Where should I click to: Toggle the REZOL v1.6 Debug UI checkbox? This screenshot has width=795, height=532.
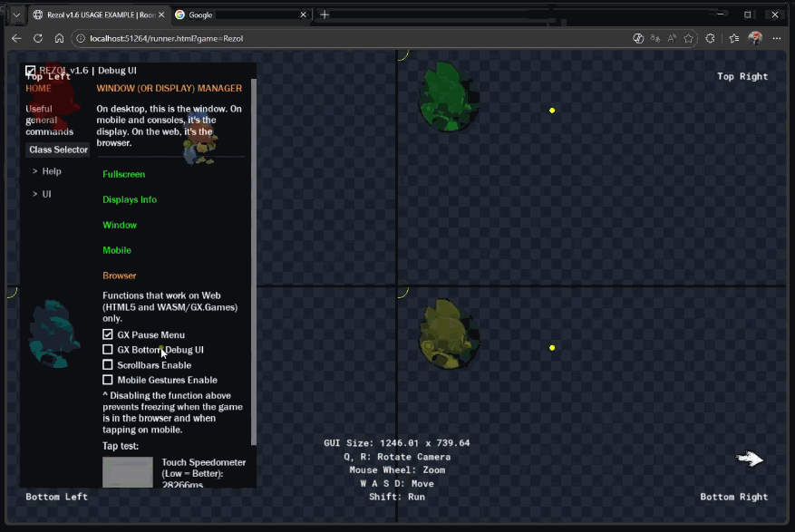pos(31,71)
